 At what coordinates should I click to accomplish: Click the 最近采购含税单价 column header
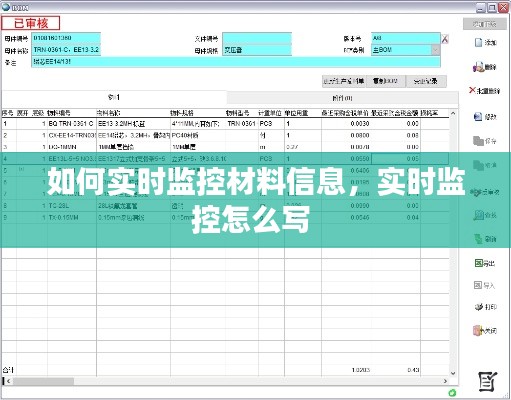[x=345, y=113]
